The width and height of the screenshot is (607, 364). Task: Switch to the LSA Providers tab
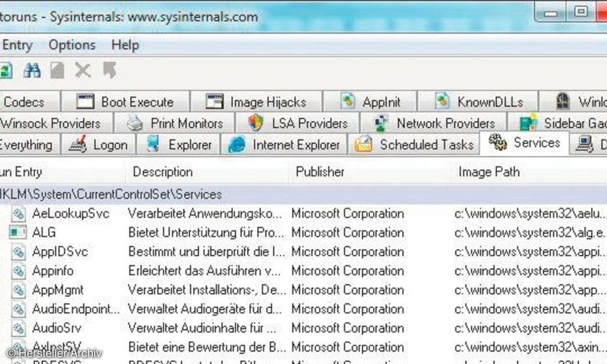click(297, 123)
